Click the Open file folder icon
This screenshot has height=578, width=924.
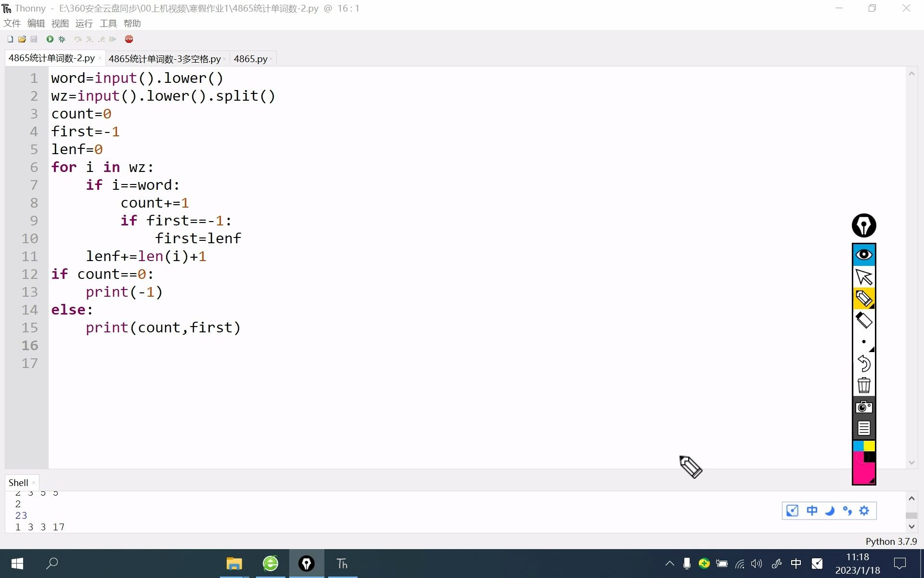[22, 39]
